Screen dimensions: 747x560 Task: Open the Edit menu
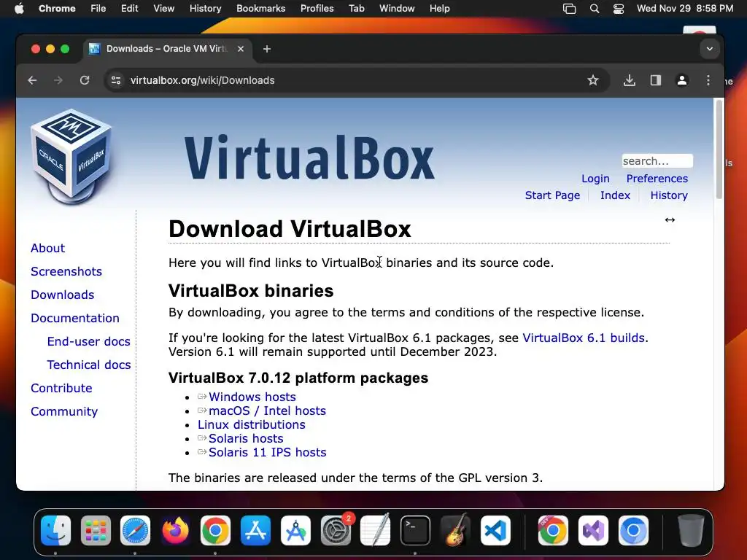(x=129, y=9)
